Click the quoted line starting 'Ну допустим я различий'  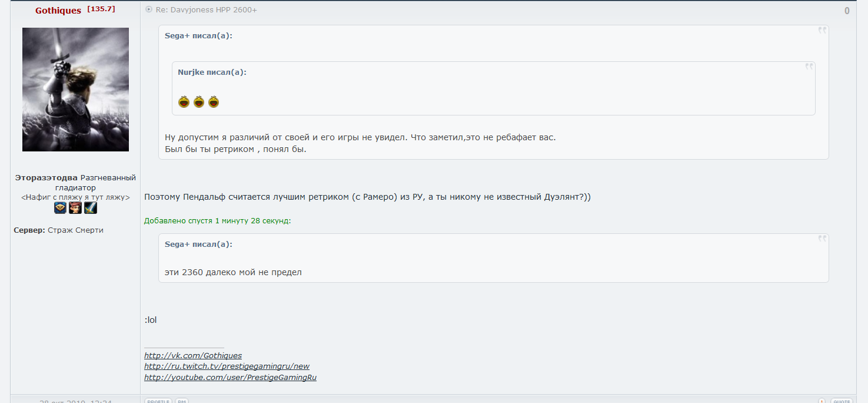pos(360,137)
